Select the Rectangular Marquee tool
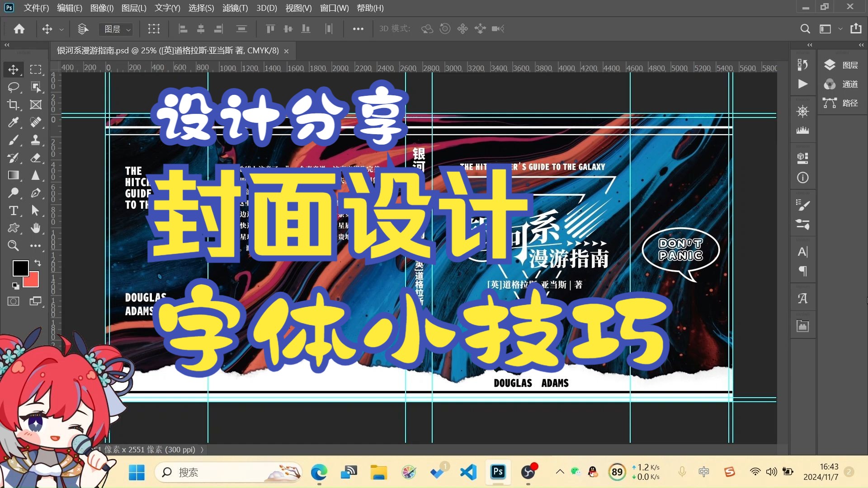This screenshot has height=488, width=868. (x=36, y=69)
